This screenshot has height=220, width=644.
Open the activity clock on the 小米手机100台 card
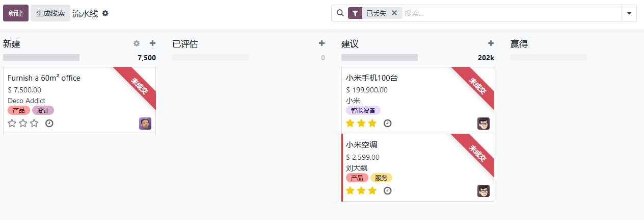(388, 123)
